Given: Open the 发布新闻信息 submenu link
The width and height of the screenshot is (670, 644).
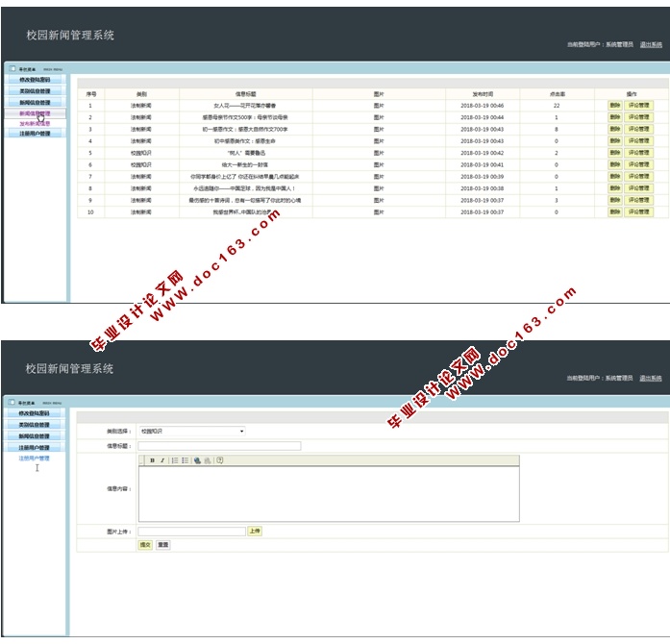Looking at the screenshot, I should pos(35,123).
